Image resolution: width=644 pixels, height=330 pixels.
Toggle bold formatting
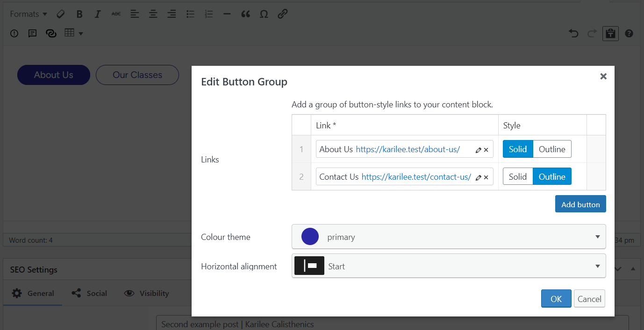coord(79,14)
